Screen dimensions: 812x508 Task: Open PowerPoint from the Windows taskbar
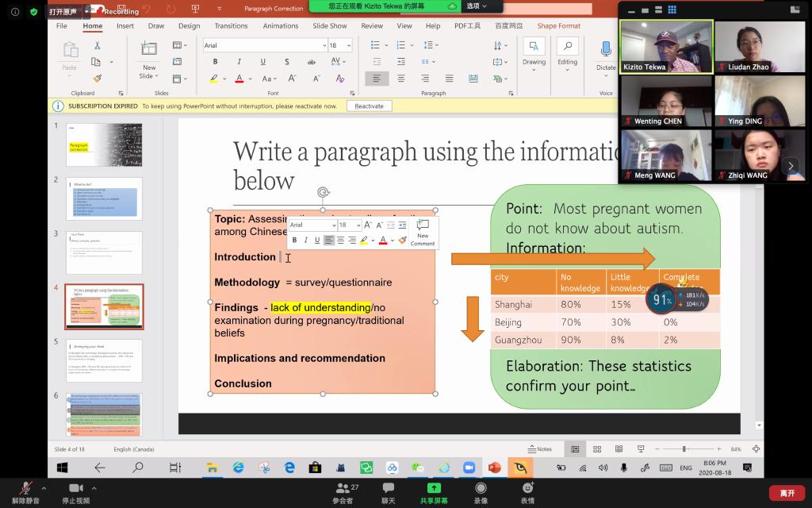click(x=495, y=468)
